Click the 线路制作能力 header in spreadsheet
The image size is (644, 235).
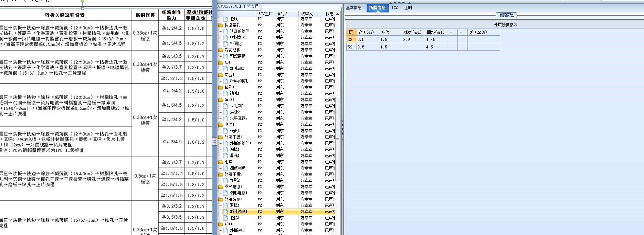click(172, 15)
